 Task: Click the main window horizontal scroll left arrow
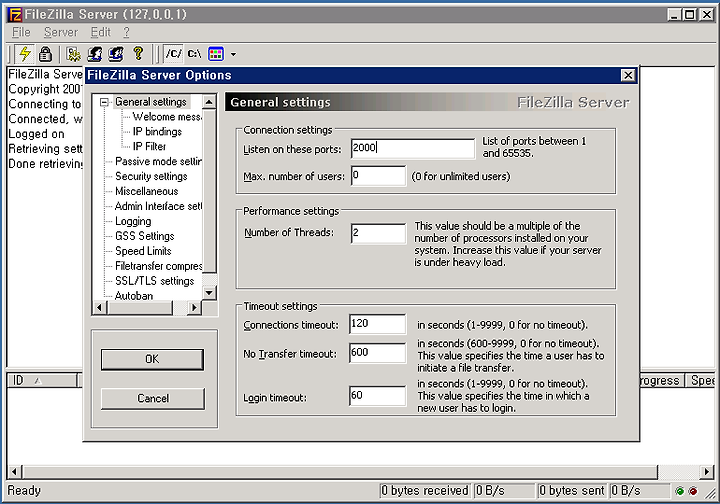(14, 471)
